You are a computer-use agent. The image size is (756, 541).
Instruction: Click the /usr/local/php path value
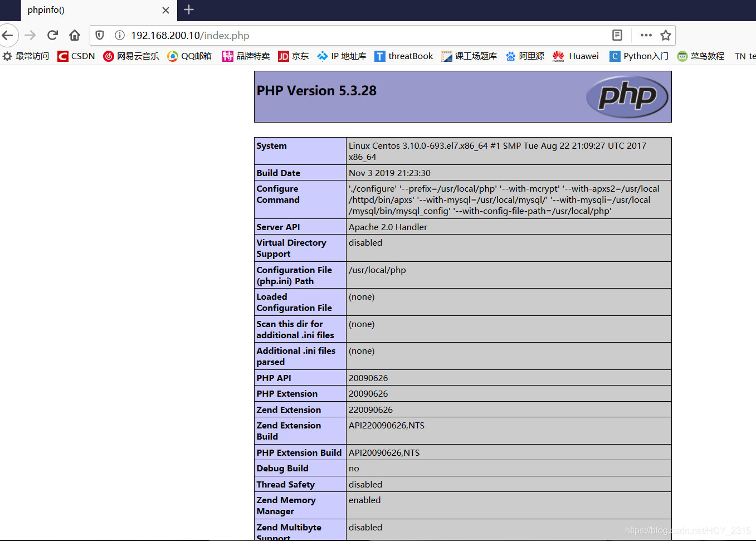pyautogui.click(x=377, y=270)
